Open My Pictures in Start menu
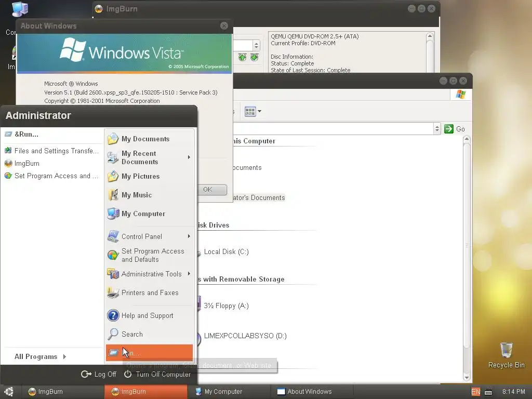 click(x=149, y=177)
